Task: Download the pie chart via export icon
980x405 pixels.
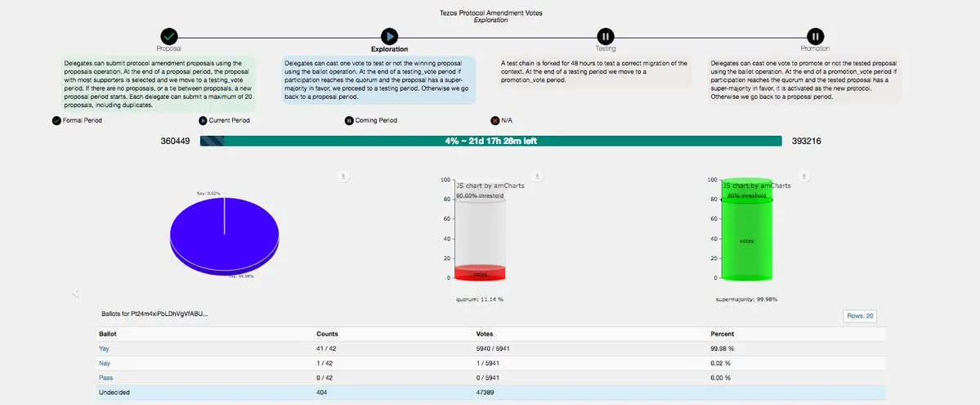Action: tap(343, 177)
